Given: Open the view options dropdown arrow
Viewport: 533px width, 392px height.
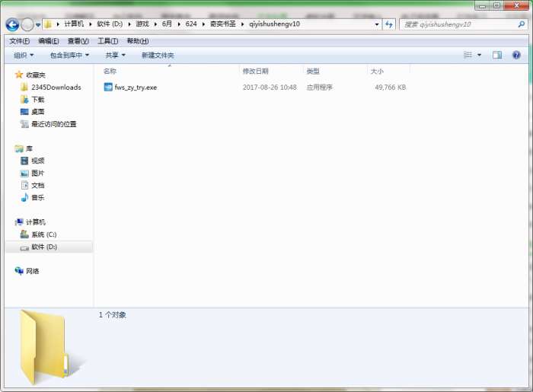Looking at the screenshot, I should tap(479, 55).
